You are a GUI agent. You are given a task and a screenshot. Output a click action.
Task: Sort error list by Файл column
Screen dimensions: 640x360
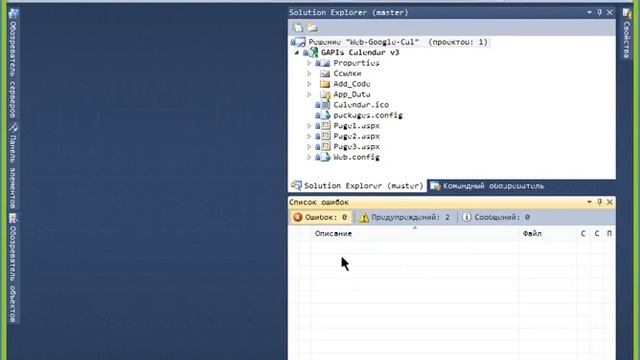pyautogui.click(x=547, y=233)
